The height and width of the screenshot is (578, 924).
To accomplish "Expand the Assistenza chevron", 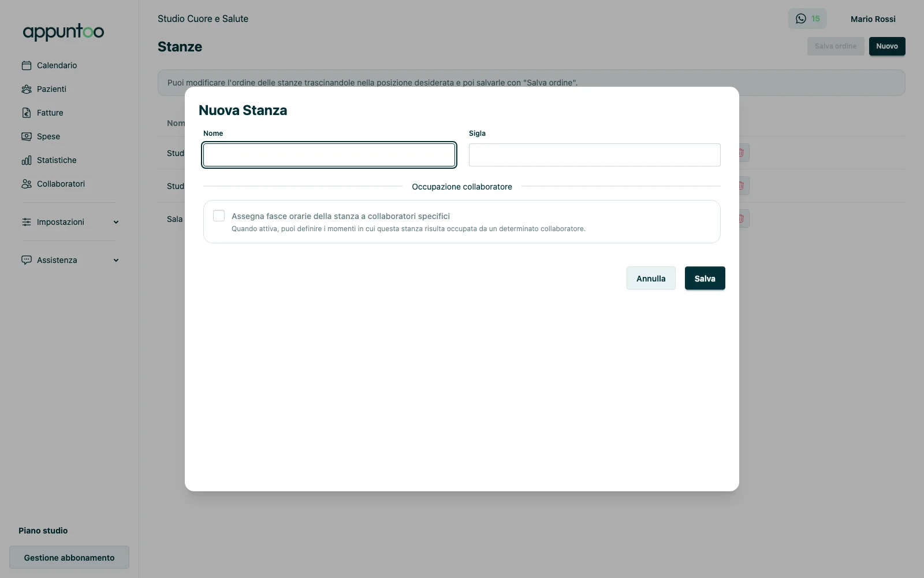I will point(116,260).
